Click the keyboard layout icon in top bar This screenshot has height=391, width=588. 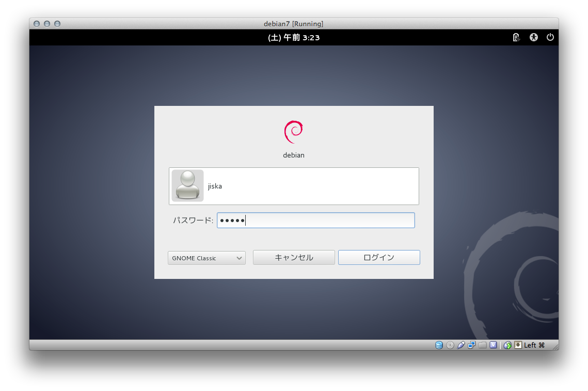point(516,37)
